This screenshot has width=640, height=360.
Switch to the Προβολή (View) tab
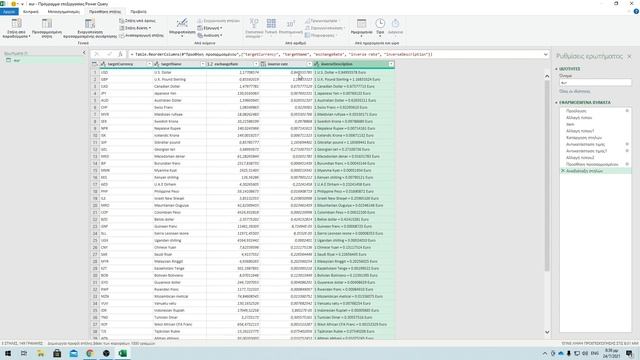pos(138,12)
